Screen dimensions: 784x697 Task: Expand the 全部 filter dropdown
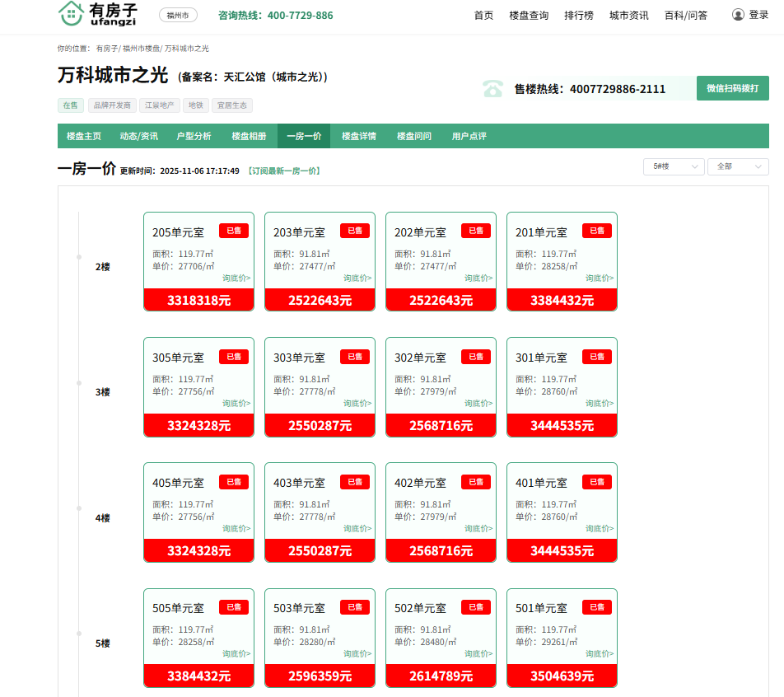737,166
